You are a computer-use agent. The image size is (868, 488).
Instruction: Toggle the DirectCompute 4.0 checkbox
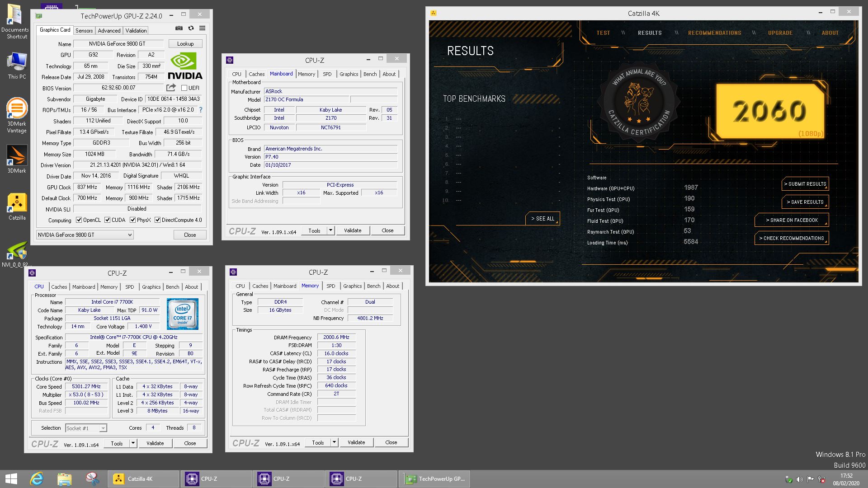click(157, 220)
